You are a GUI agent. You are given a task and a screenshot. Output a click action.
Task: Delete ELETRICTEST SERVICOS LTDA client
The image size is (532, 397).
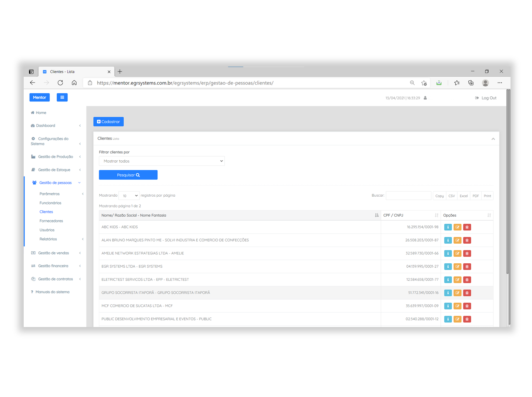(467, 280)
